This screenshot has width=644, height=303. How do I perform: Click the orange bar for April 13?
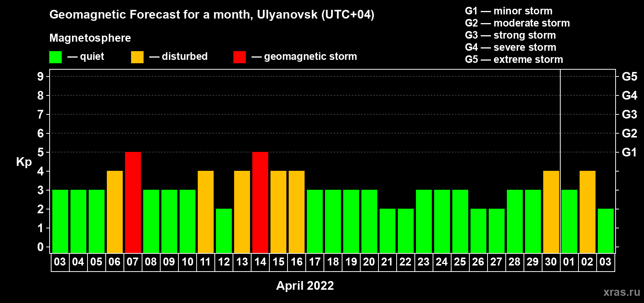click(242, 212)
